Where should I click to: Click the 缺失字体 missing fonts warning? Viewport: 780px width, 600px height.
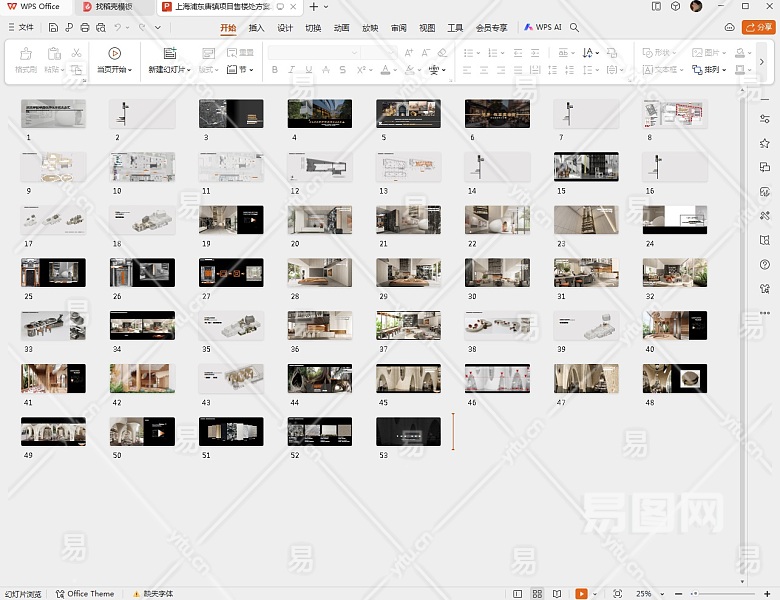pyautogui.click(x=154, y=594)
